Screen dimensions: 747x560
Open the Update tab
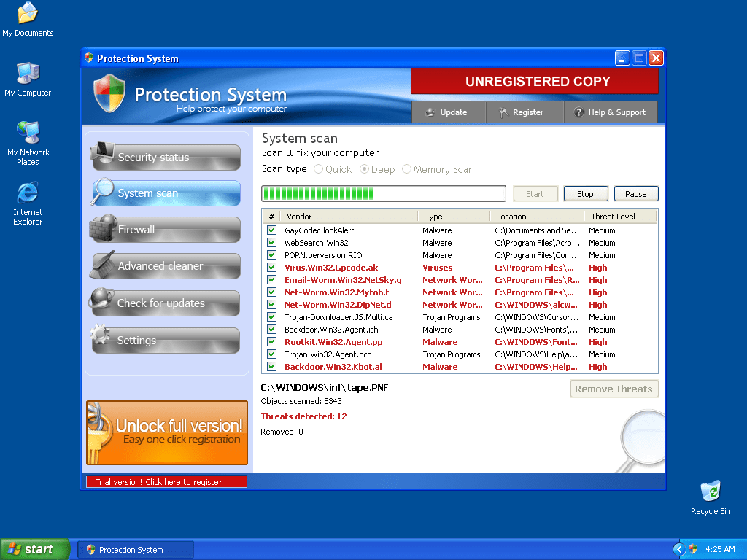pos(447,112)
